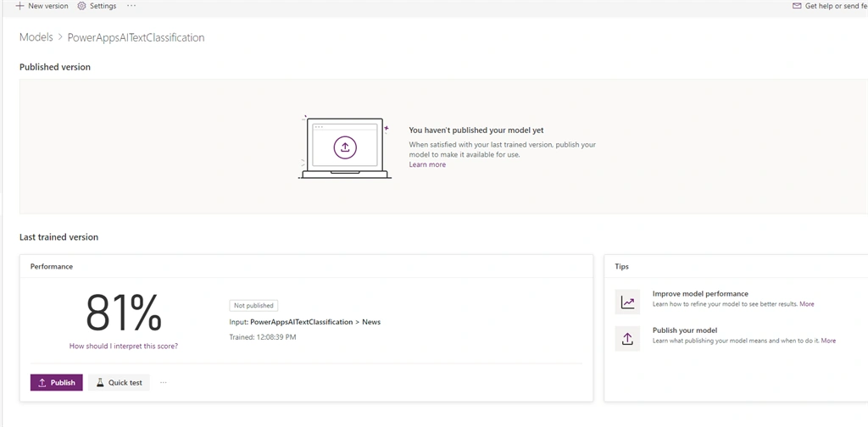Click Improve model performance heading
The width and height of the screenshot is (868, 427).
tap(700, 294)
